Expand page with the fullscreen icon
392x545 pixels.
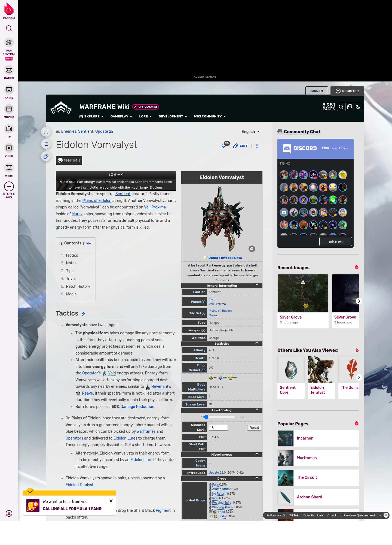click(x=46, y=132)
